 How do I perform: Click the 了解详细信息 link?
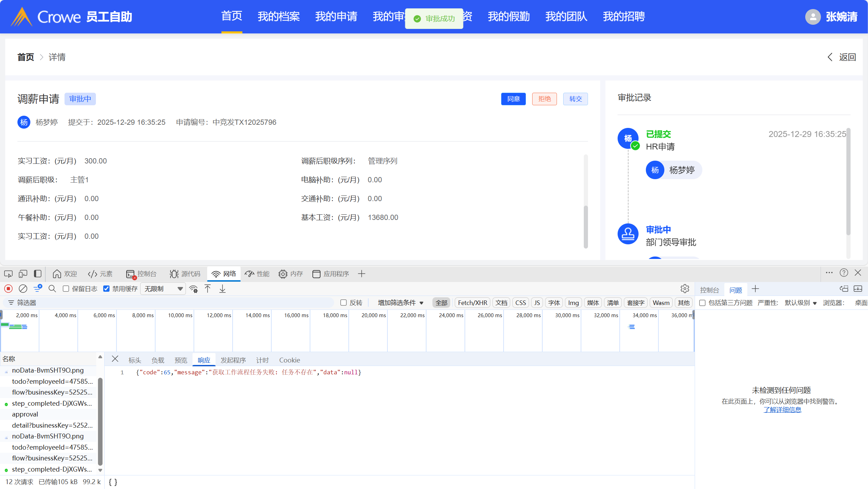(782, 410)
